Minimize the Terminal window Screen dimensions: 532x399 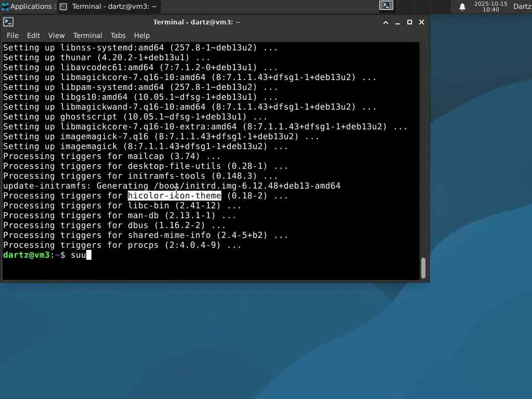click(x=397, y=22)
